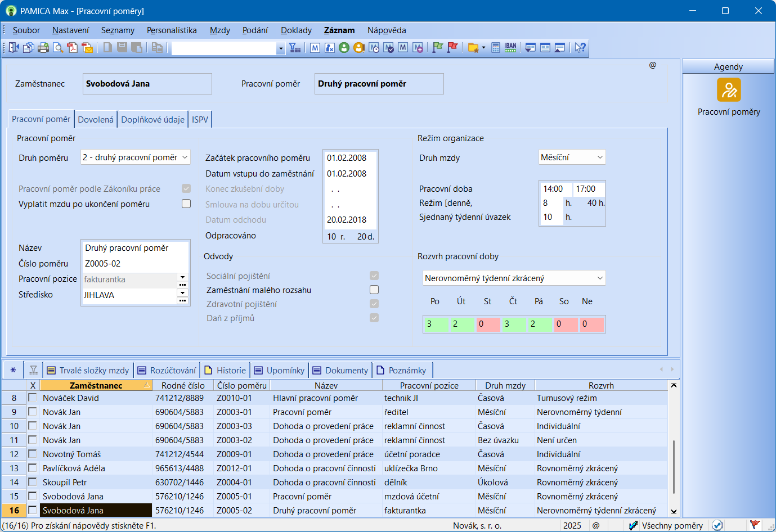Click the orange person icon in toolbar
776x532 pixels.
(359, 48)
